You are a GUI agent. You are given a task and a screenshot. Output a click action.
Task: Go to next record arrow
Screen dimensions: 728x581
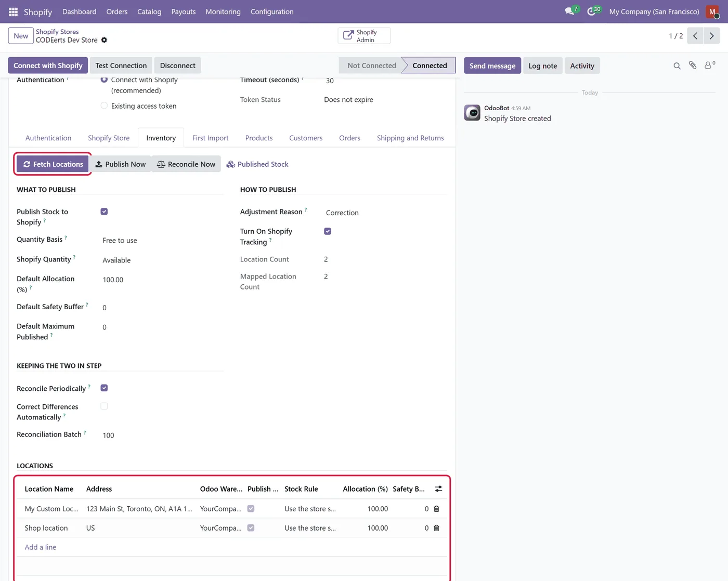click(712, 36)
